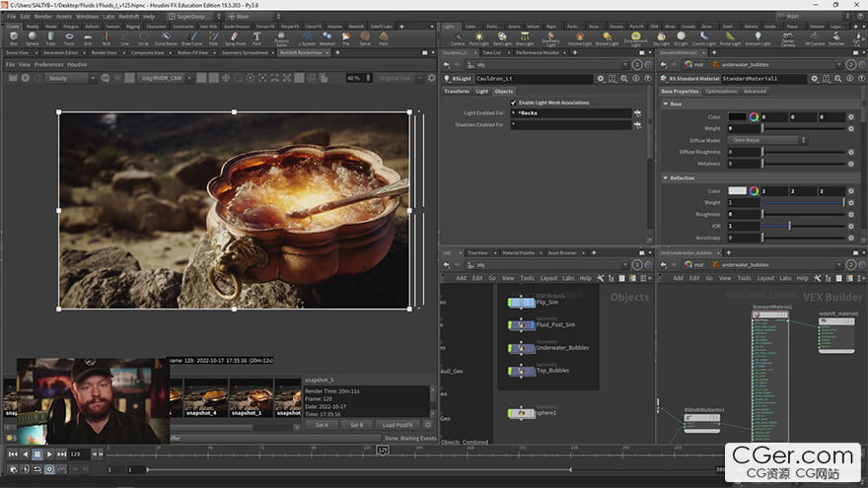Open color picker wheel for Base Color

[754, 116]
